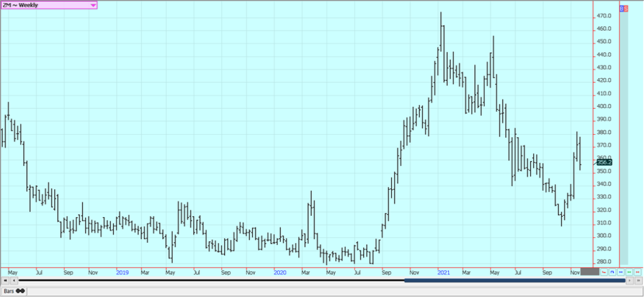Click the empty field beside the Bars tab

(x=335, y=291)
